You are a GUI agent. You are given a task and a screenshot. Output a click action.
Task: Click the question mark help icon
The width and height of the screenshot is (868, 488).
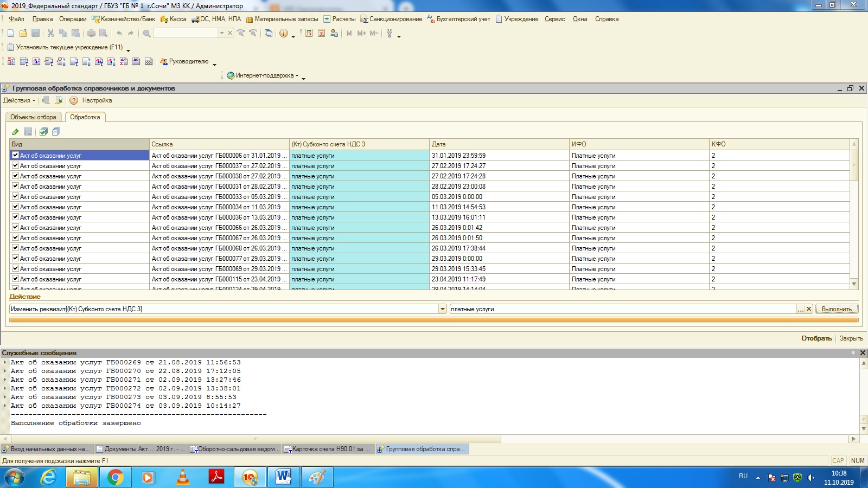[74, 100]
